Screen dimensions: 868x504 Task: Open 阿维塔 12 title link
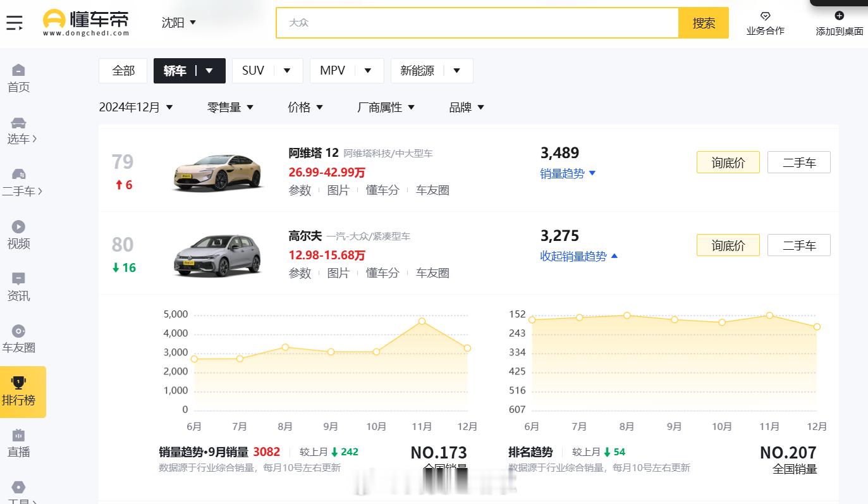pyautogui.click(x=314, y=153)
